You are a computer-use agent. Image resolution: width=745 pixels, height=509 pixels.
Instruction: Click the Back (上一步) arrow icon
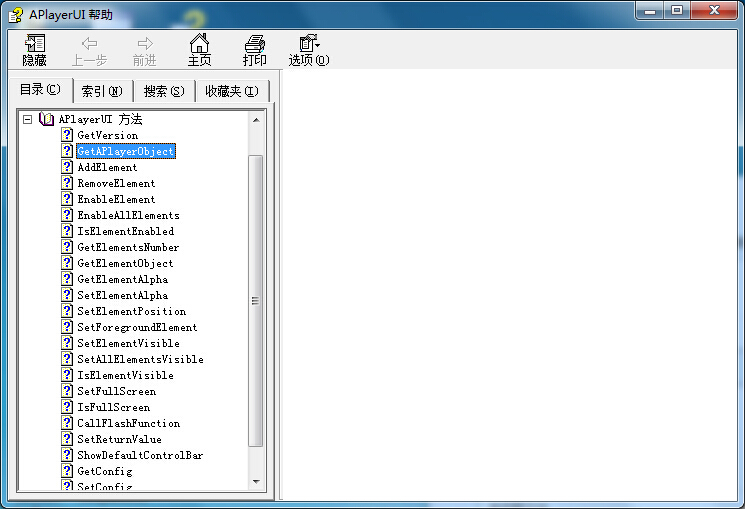pos(89,44)
